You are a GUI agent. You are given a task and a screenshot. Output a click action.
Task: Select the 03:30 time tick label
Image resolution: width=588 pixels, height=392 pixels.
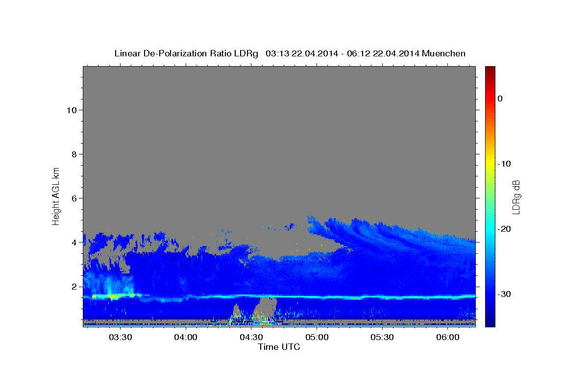point(121,337)
